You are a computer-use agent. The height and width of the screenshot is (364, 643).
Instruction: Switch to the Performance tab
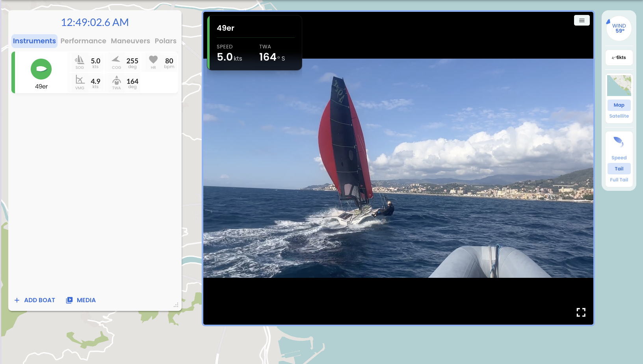[x=83, y=41]
